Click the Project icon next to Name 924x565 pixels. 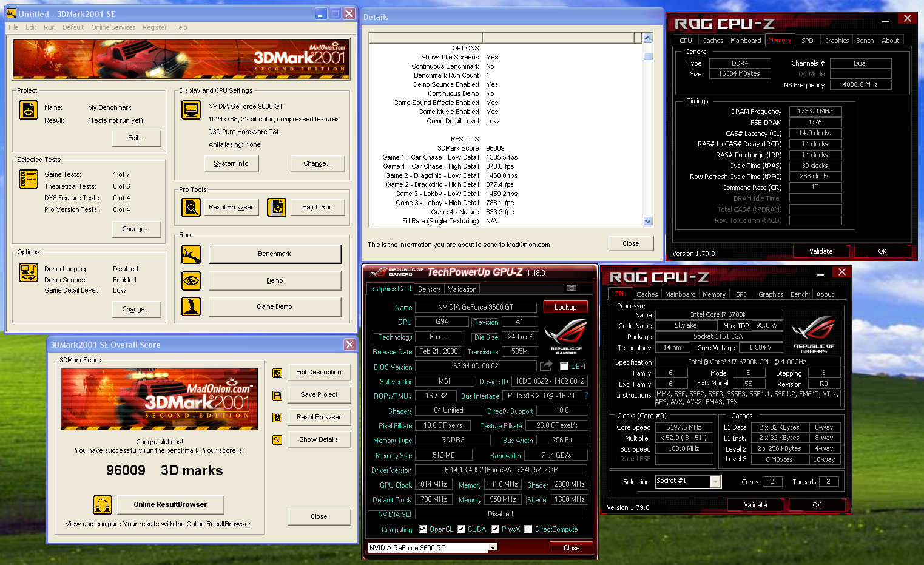pyautogui.click(x=29, y=110)
